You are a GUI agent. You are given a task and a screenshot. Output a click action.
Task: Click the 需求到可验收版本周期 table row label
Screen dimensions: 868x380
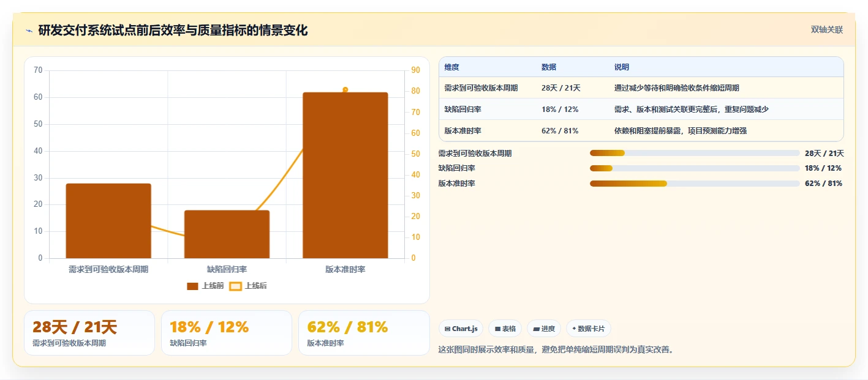click(x=481, y=88)
